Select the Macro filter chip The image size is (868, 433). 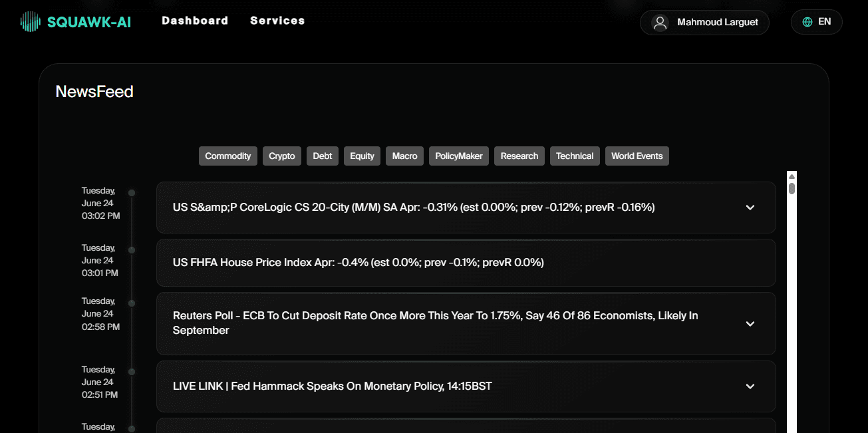(404, 156)
